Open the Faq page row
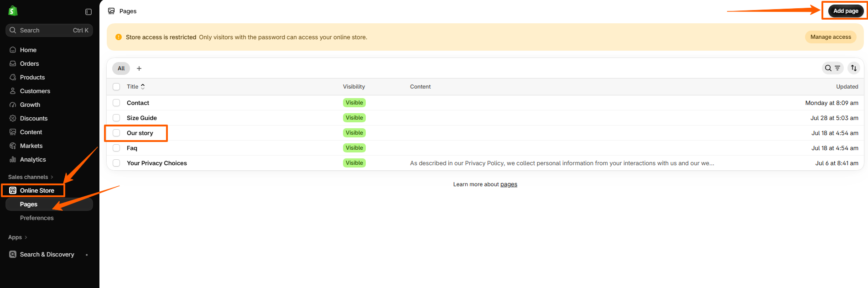 click(485, 148)
